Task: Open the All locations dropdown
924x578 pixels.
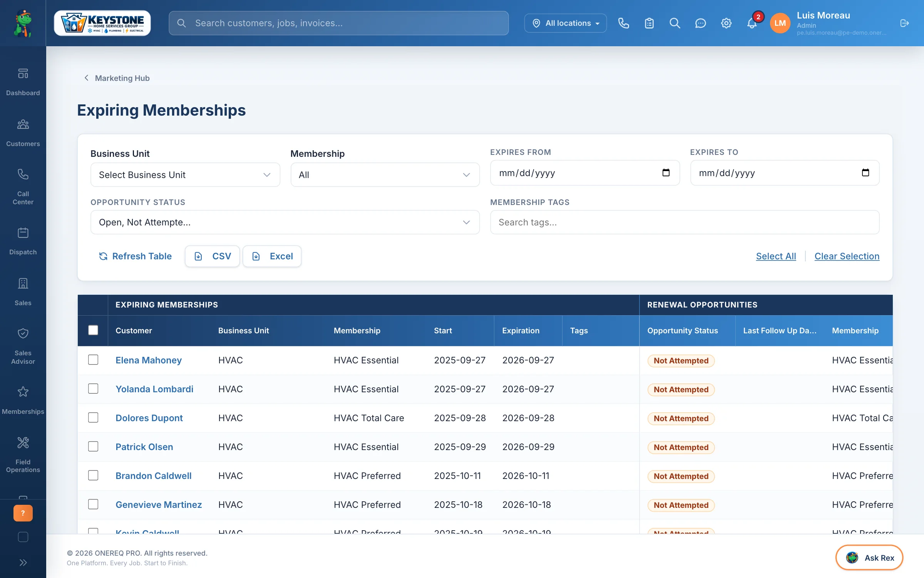Action: coord(566,23)
